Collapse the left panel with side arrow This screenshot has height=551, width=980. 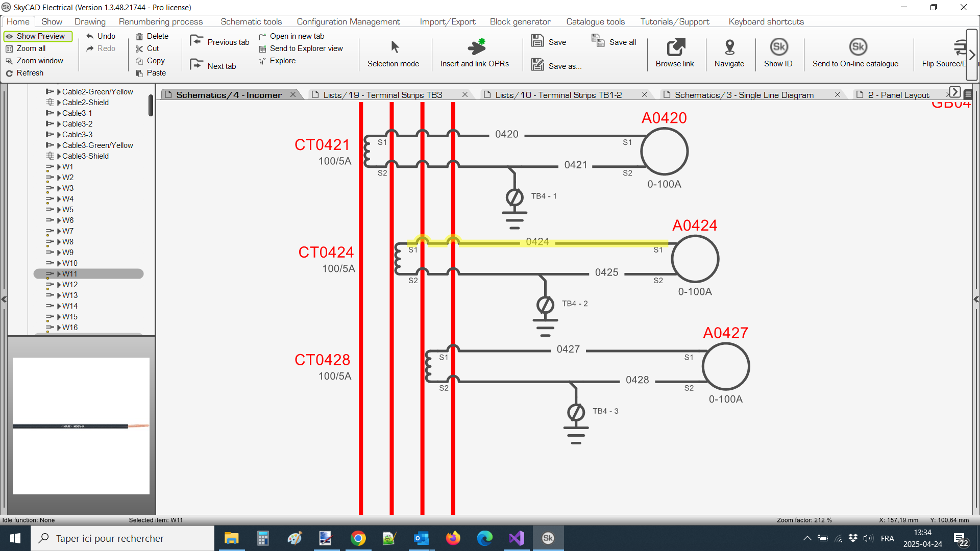click(x=4, y=299)
